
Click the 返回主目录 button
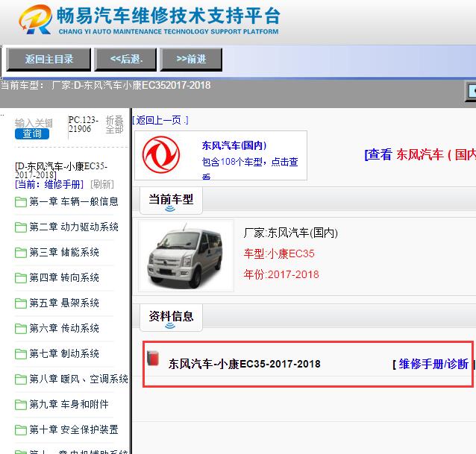[x=48, y=59]
